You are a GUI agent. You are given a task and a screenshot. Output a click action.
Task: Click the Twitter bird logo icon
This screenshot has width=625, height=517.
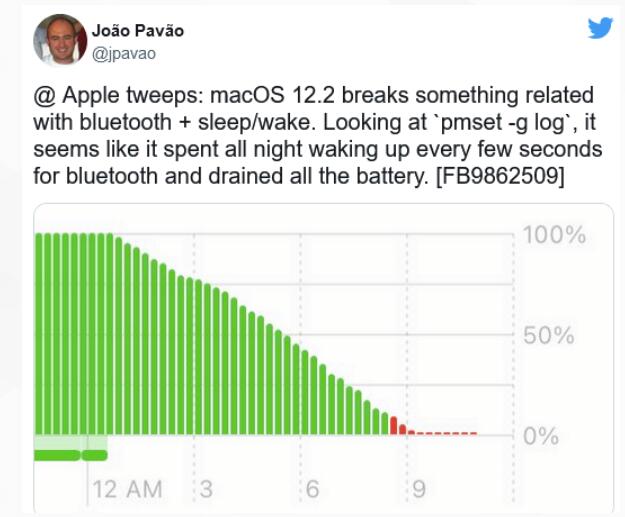[x=600, y=28]
